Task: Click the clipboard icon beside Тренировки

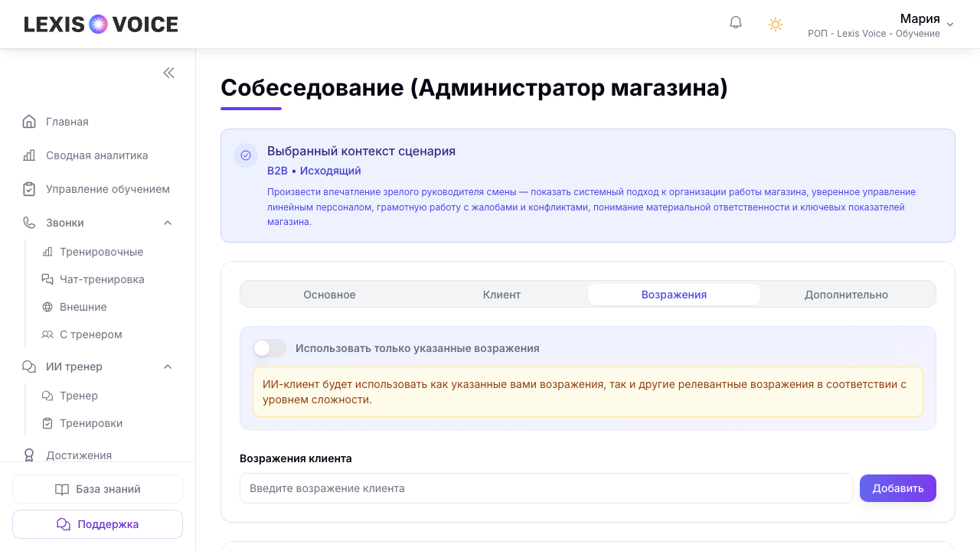Action: [47, 423]
